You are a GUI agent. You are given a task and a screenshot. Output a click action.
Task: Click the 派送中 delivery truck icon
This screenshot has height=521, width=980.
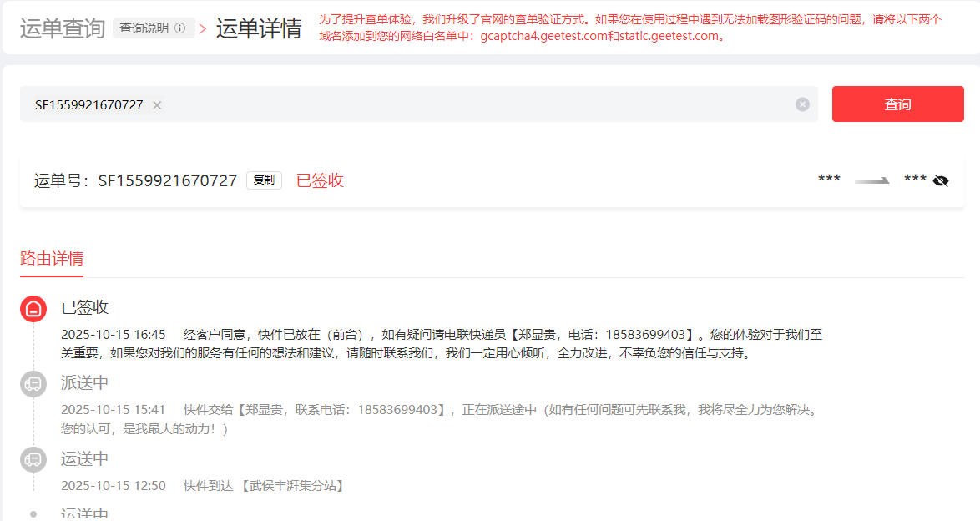click(33, 384)
